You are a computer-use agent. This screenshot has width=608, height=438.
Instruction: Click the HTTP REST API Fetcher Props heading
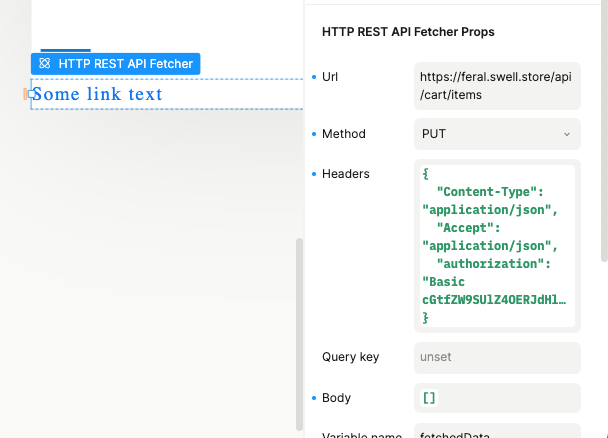click(408, 32)
